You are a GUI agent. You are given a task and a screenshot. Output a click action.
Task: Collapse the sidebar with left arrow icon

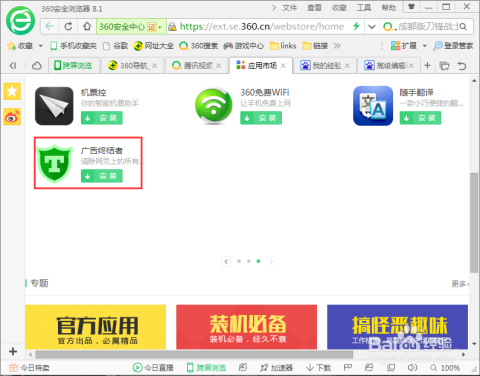coord(13,66)
